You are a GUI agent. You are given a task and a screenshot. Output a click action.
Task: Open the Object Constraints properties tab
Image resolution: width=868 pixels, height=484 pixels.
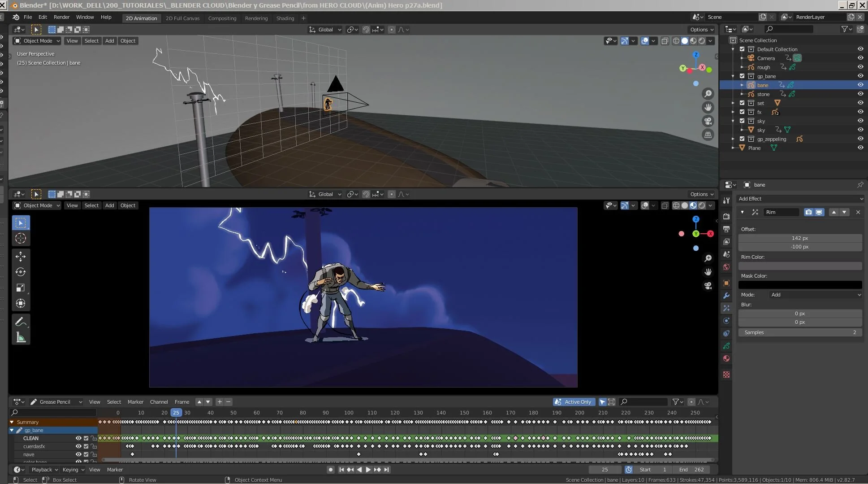tap(726, 333)
